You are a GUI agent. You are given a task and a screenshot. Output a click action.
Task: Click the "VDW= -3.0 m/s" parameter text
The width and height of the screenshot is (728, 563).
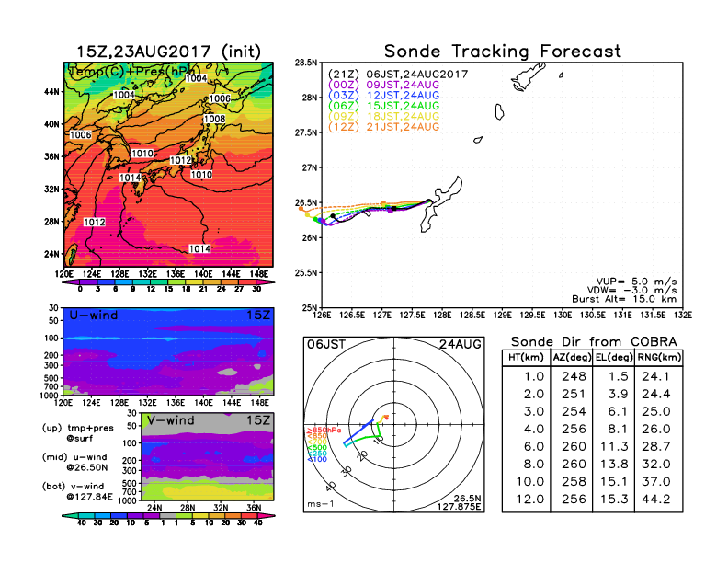631,291
